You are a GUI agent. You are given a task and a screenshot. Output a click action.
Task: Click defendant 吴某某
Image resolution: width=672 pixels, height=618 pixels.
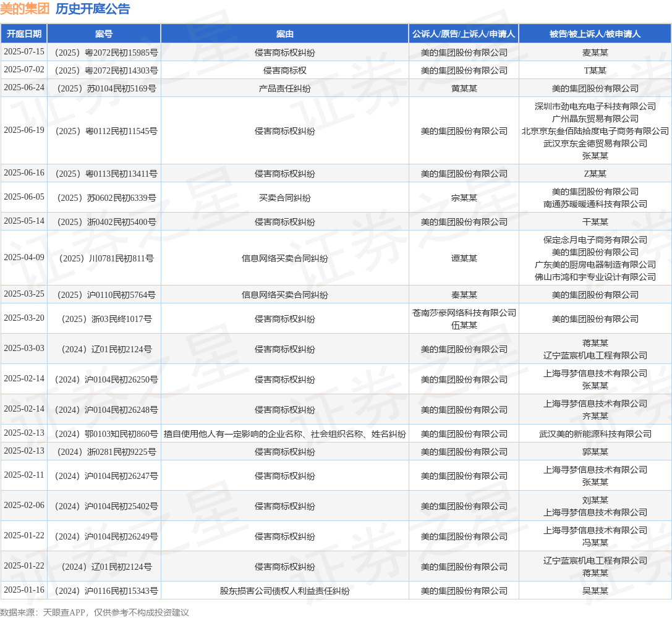coord(595,591)
